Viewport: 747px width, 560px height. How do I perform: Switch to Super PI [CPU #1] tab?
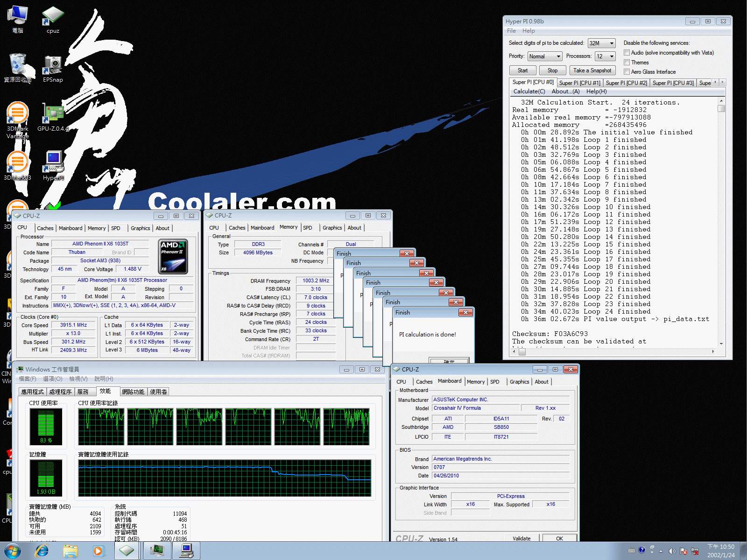(x=580, y=83)
